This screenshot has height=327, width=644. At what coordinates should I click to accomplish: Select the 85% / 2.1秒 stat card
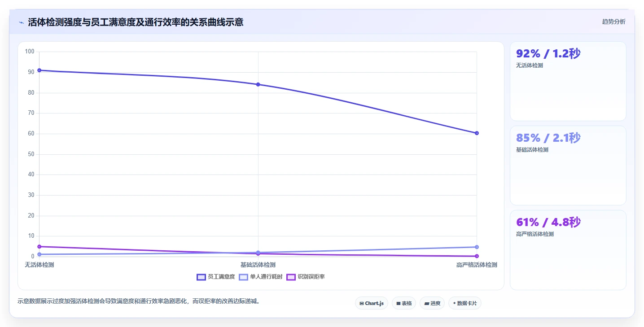[x=568, y=166]
